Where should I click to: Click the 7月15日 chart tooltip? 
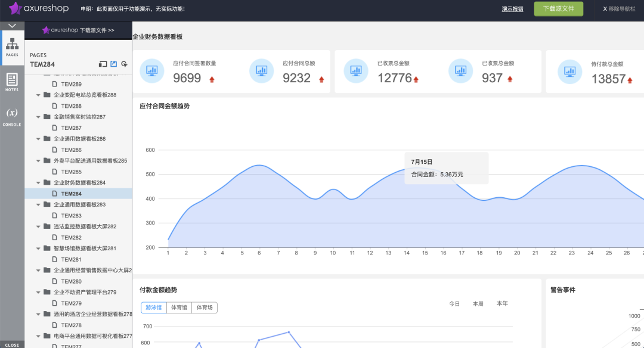pyautogui.click(x=447, y=168)
